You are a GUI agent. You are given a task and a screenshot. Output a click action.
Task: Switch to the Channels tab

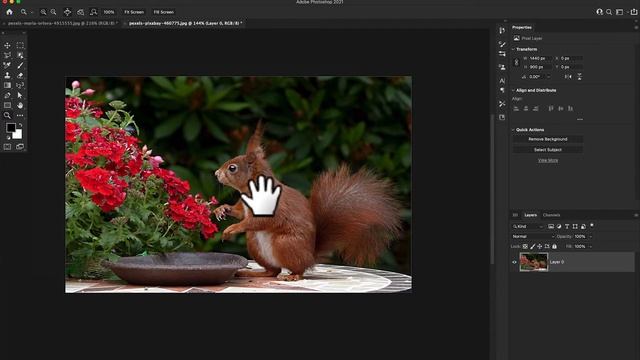point(551,215)
